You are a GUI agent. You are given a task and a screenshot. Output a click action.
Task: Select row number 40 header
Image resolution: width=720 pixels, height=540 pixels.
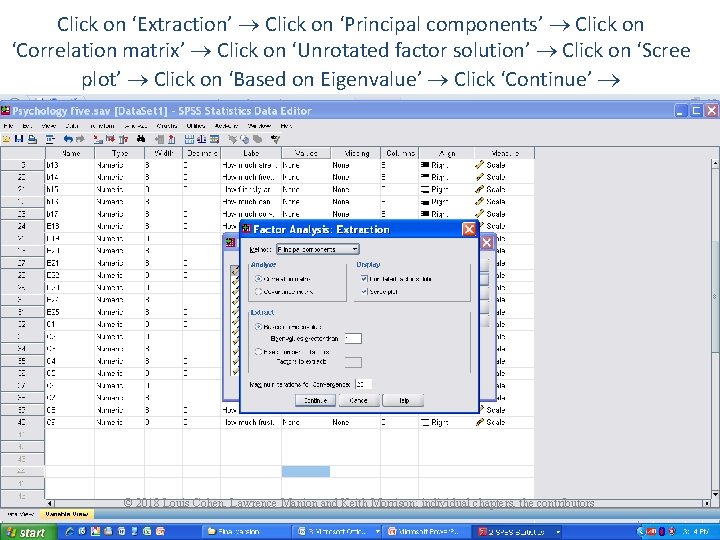(x=22, y=422)
